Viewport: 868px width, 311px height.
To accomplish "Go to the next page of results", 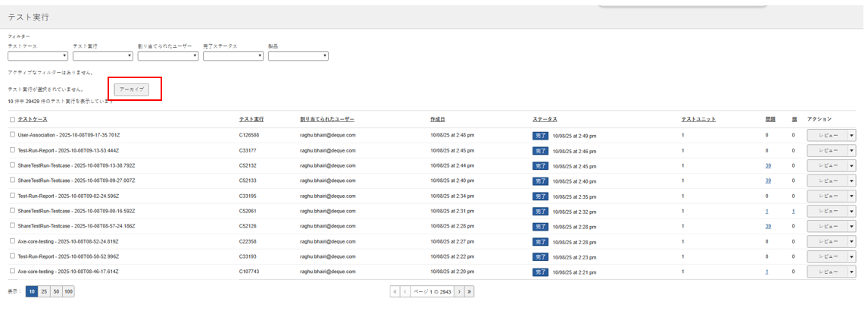I will pos(458,291).
